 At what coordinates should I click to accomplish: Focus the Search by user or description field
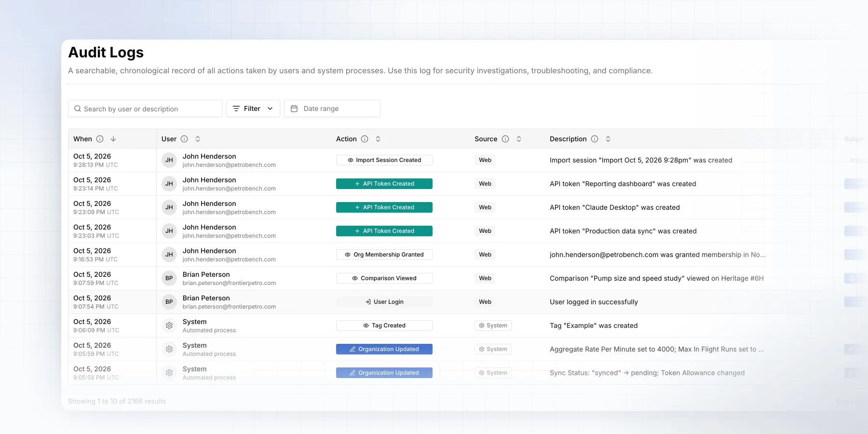tap(145, 108)
